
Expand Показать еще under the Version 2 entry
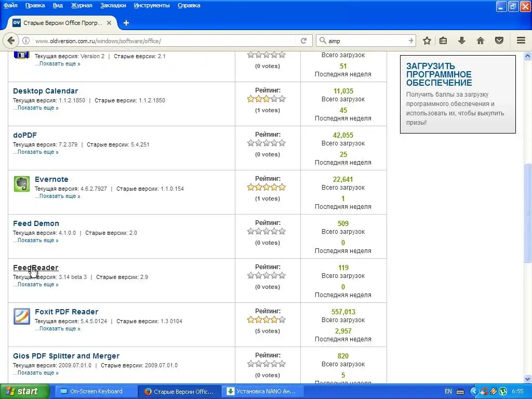[x=57, y=64]
